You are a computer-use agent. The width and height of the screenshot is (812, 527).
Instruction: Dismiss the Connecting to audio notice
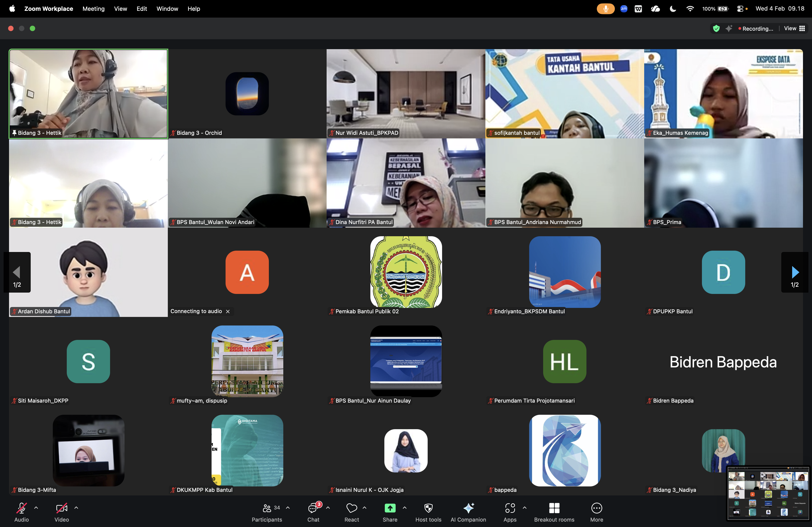point(228,312)
